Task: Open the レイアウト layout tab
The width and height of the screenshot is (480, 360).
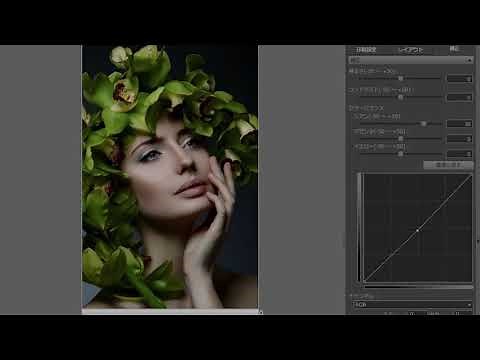Action: coord(411,50)
